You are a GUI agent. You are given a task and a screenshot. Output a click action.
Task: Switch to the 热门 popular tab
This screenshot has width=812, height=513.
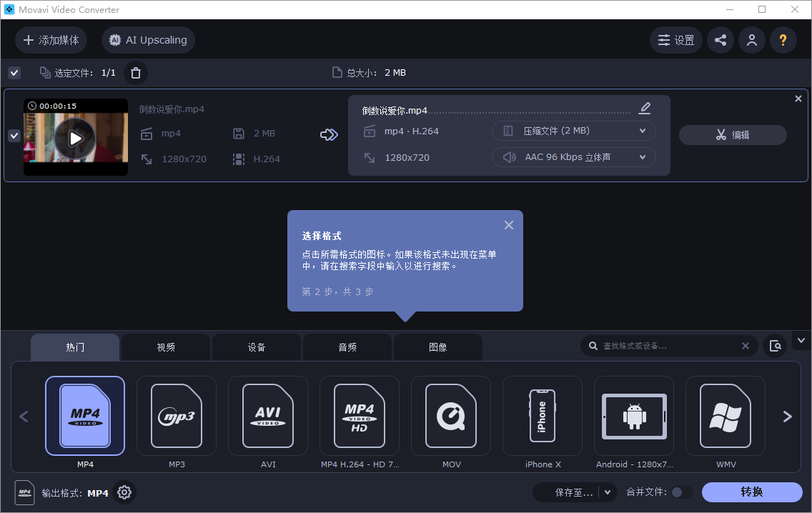coord(75,347)
